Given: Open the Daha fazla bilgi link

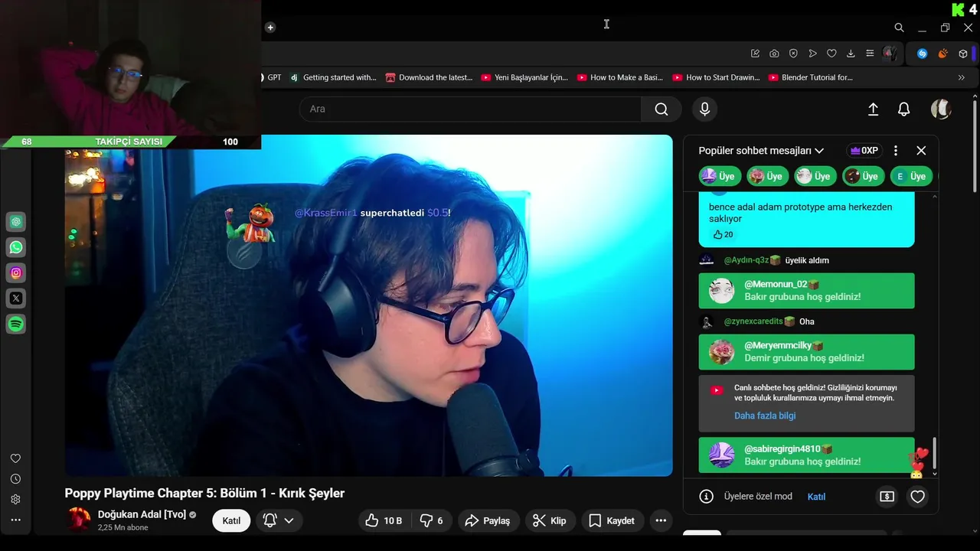Looking at the screenshot, I should coord(765,416).
